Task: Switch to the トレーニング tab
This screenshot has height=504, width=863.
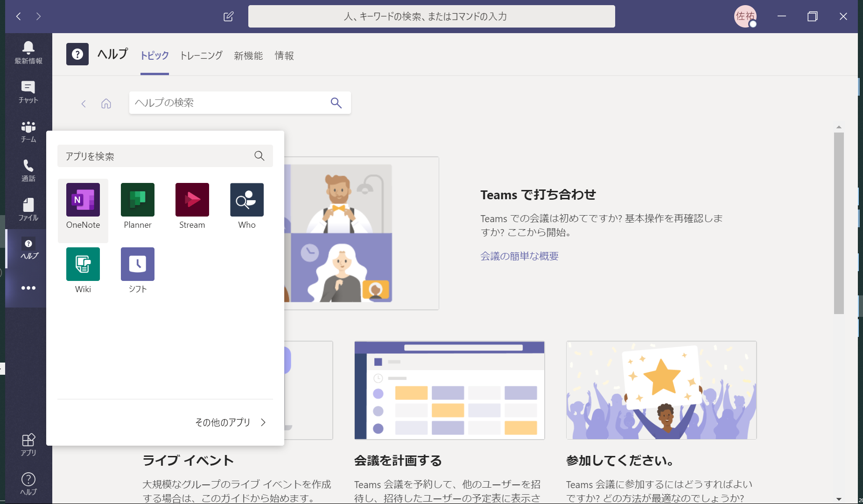Action: (x=201, y=56)
